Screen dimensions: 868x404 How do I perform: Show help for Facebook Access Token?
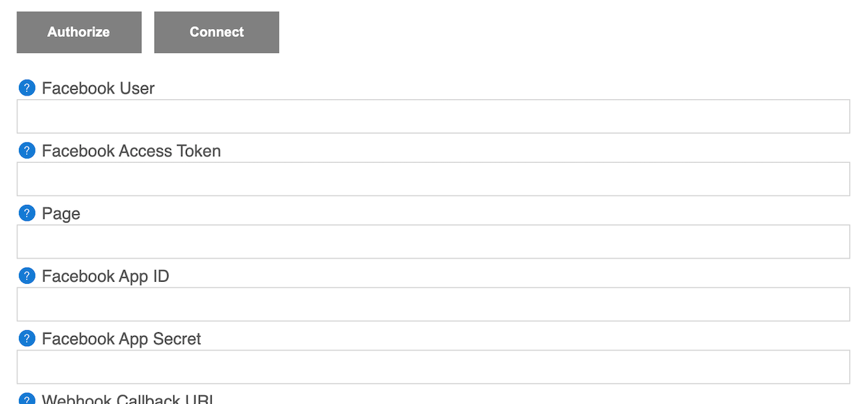[x=26, y=151]
